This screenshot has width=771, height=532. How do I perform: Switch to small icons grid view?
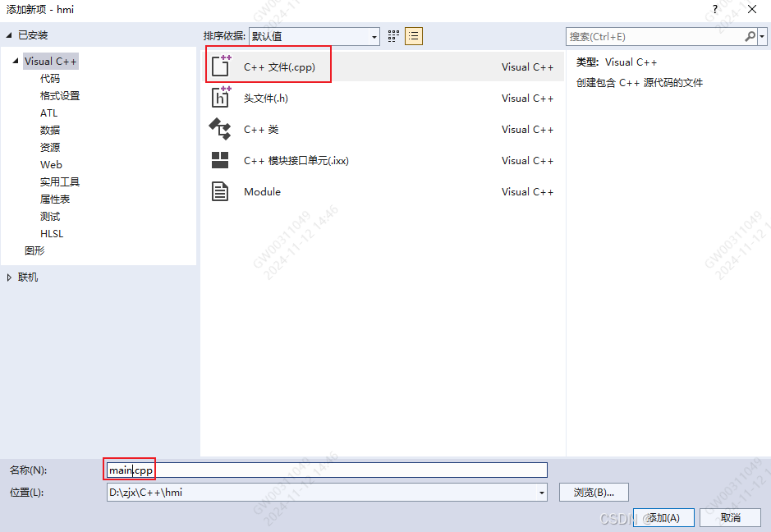click(x=393, y=36)
